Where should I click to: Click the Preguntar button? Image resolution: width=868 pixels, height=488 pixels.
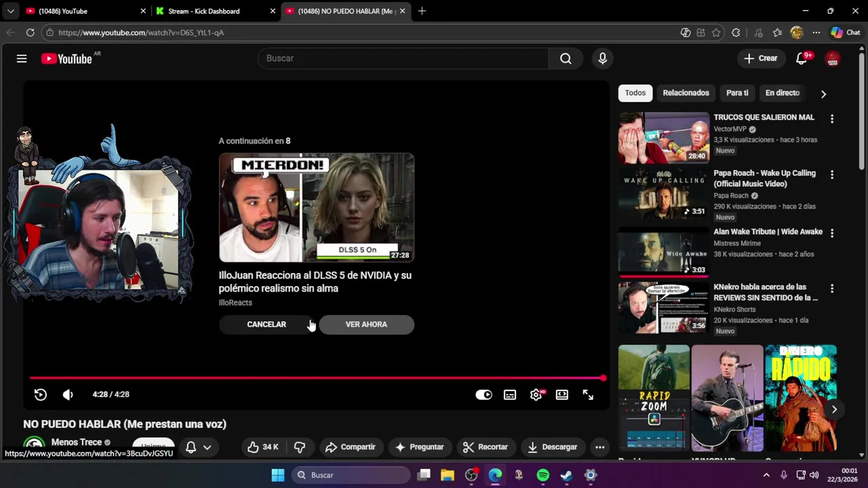(x=419, y=447)
